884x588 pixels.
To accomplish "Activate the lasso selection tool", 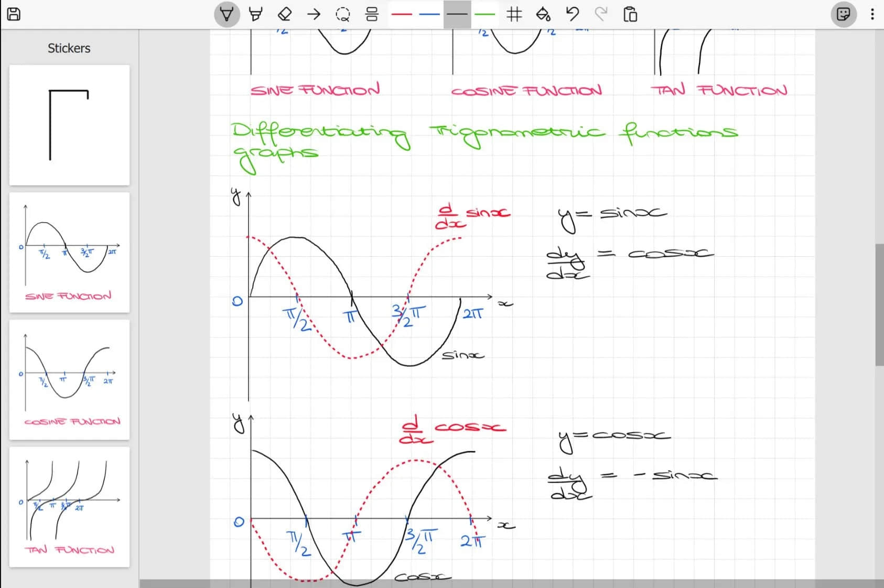I will [x=342, y=14].
